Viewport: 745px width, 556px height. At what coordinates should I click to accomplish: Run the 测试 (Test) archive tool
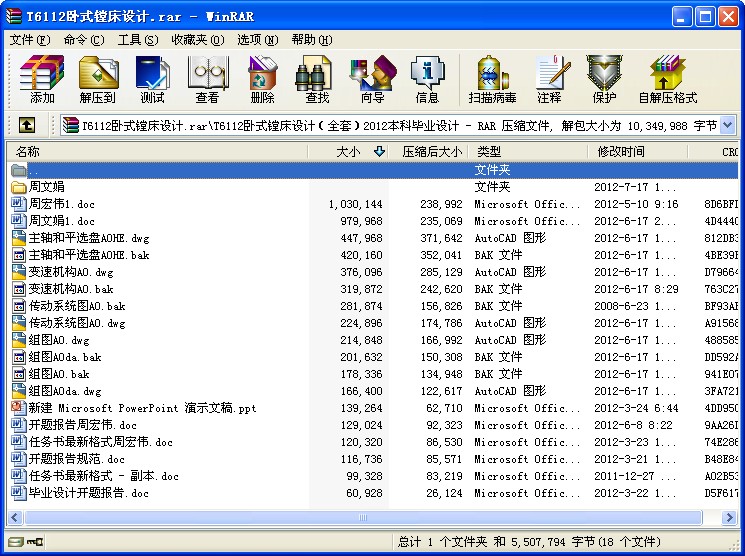[x=152, y=79]
